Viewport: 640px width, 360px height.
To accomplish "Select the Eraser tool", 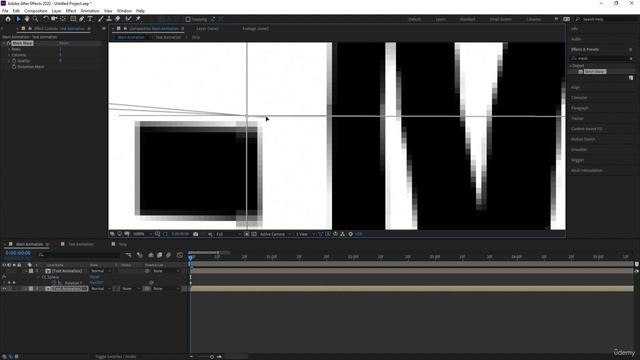I will click(x=118, y=19).
